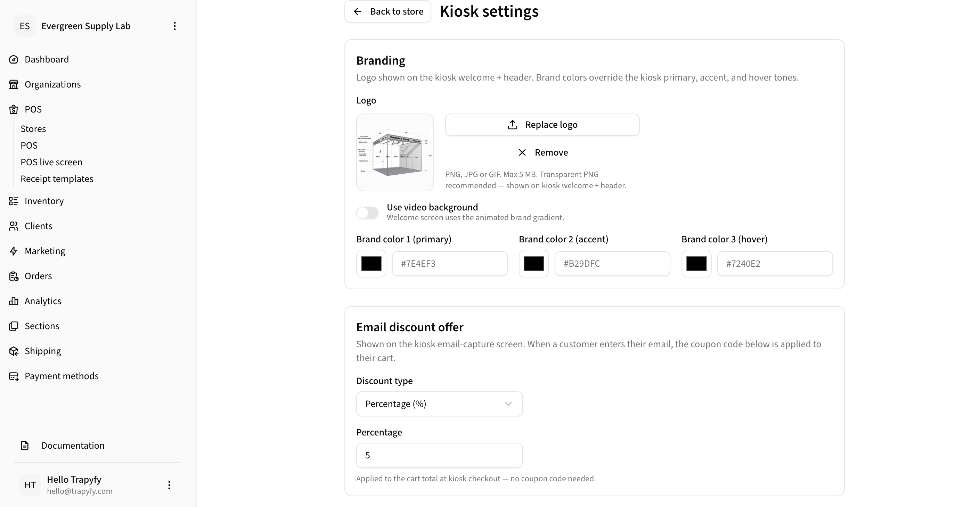
Task: Navigate to Clients
Action: point(39,226)
